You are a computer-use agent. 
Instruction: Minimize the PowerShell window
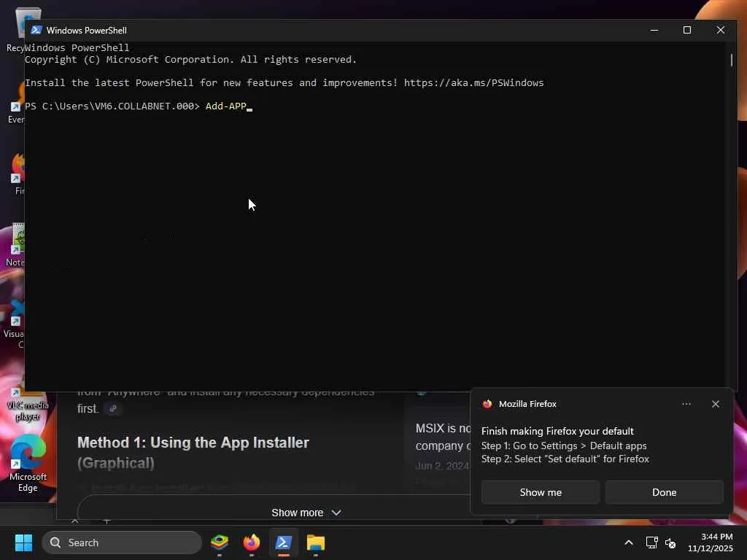[654, 30]
